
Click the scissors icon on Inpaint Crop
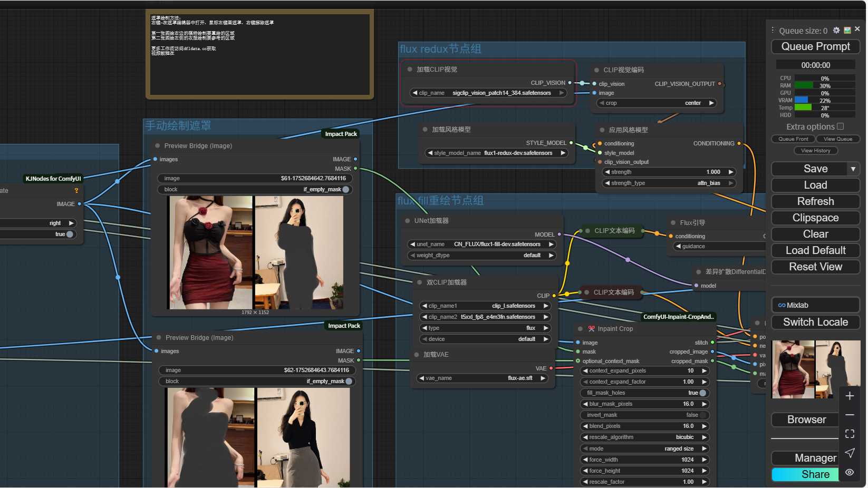click(592, 328)
